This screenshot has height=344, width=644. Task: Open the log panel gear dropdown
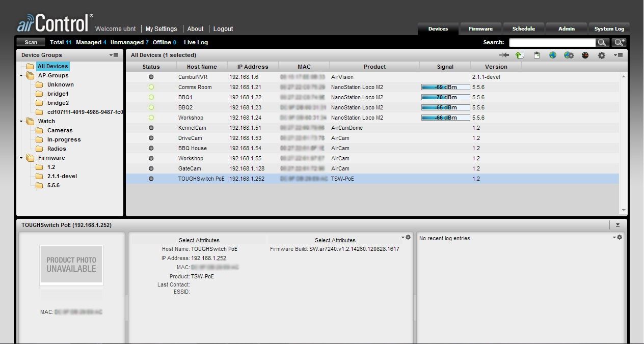[618, 238]
